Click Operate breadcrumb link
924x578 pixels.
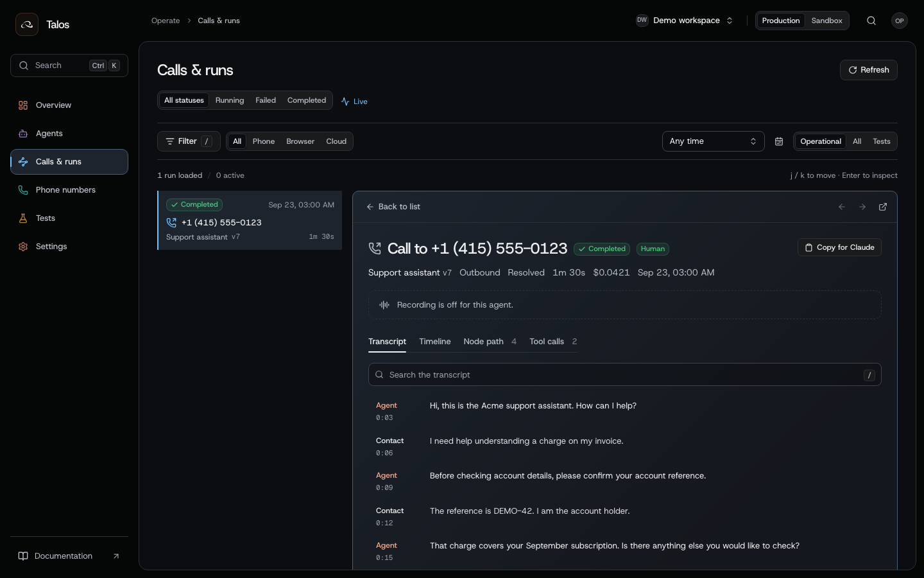coord(166,21)
